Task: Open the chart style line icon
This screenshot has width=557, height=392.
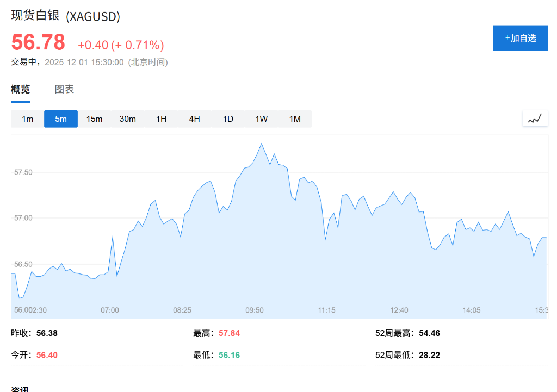Action: point(535,119)
